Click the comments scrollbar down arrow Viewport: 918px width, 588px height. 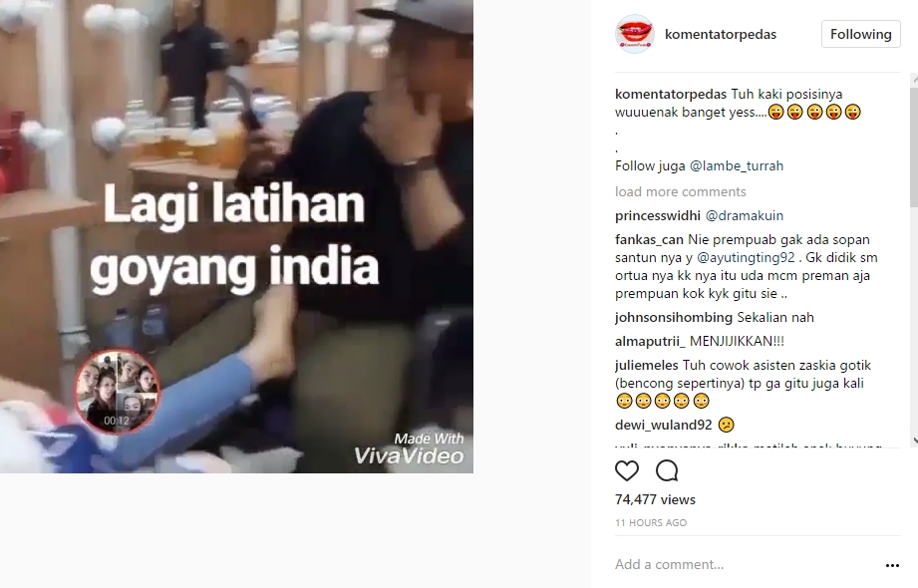914,441
